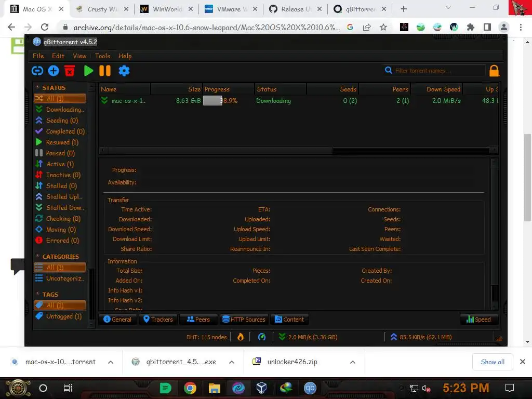The height and width of the screenshot is (399, 532).
Task: Click the red Delete torrent icon
Action: click(x=70, y=71)
